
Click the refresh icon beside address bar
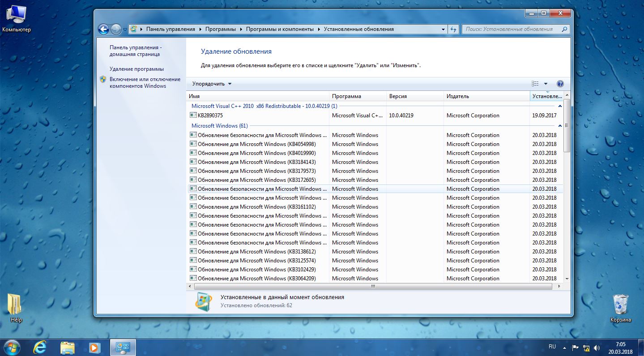[453, 30]
